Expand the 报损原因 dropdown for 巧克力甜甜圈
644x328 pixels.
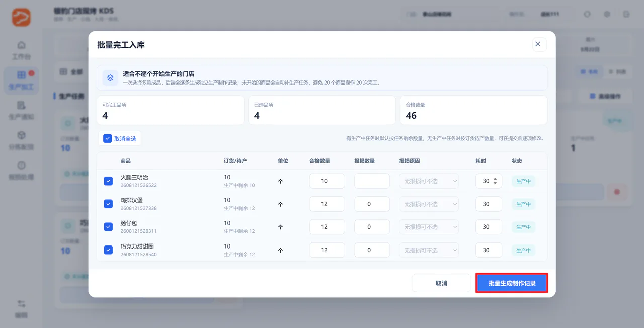[429, 250]
